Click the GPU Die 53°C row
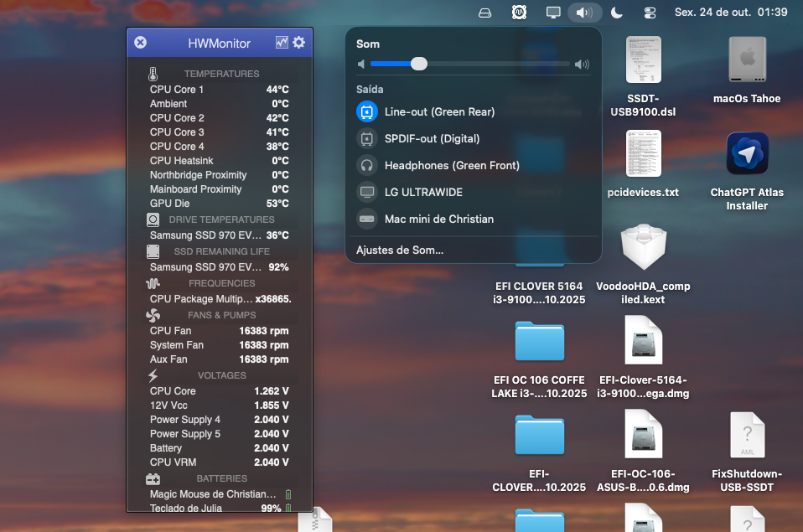Image resolution: width=803 pixels, height=532 pixels. pyautogui.click(x=219, y=204)
